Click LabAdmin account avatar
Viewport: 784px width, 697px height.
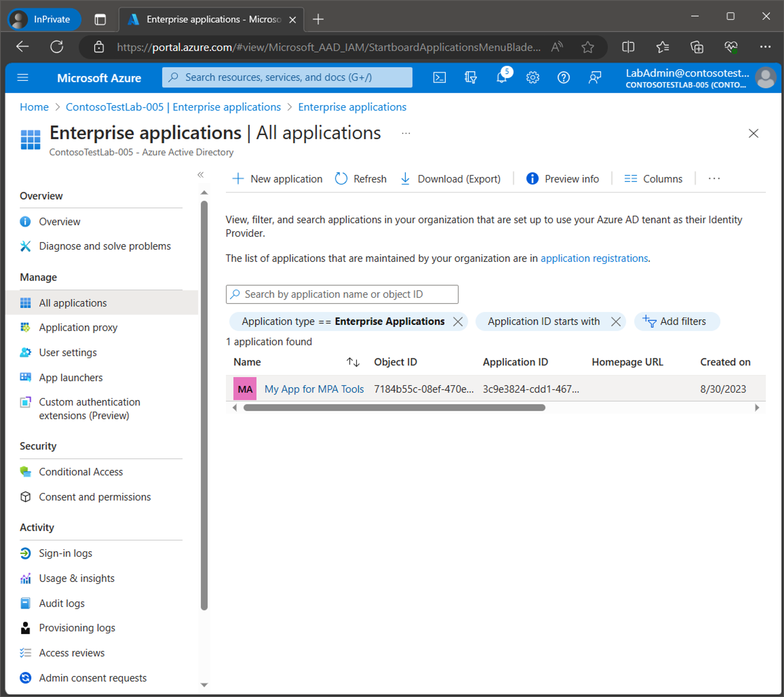(x=766, y=78)
